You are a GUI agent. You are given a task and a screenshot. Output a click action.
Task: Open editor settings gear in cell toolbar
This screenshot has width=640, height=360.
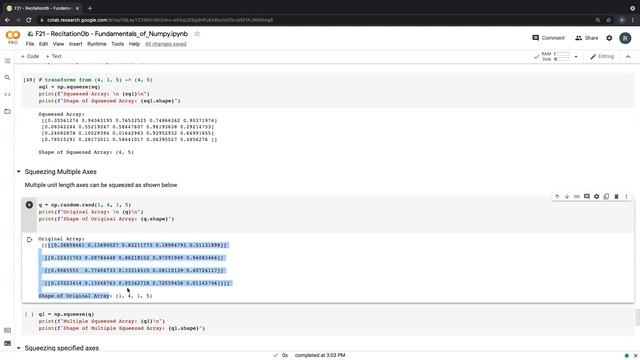pyautogui.click(x=596, y=197)
